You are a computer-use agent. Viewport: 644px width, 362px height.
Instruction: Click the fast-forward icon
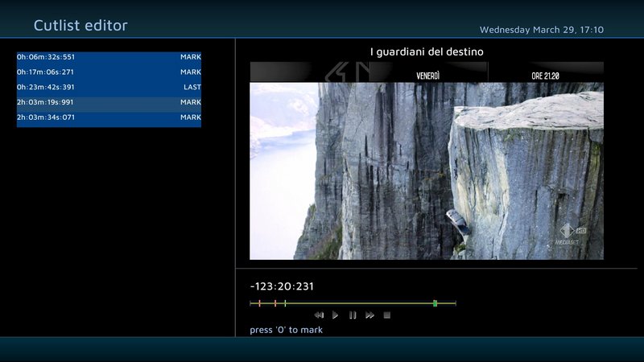pyautogui.click(x=369, y=315)
